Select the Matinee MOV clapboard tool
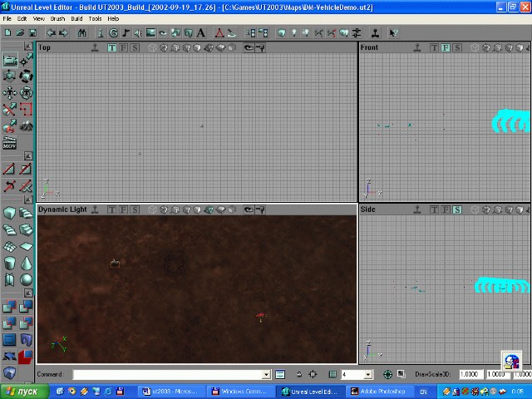This screenshot has width=532, height=399. [10, 142]
